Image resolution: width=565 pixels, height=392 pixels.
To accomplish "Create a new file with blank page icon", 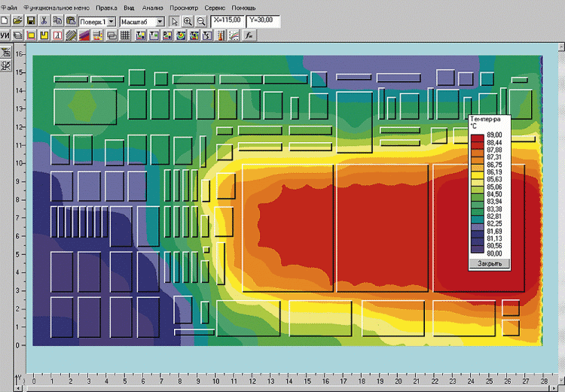I will coord(5,21).
